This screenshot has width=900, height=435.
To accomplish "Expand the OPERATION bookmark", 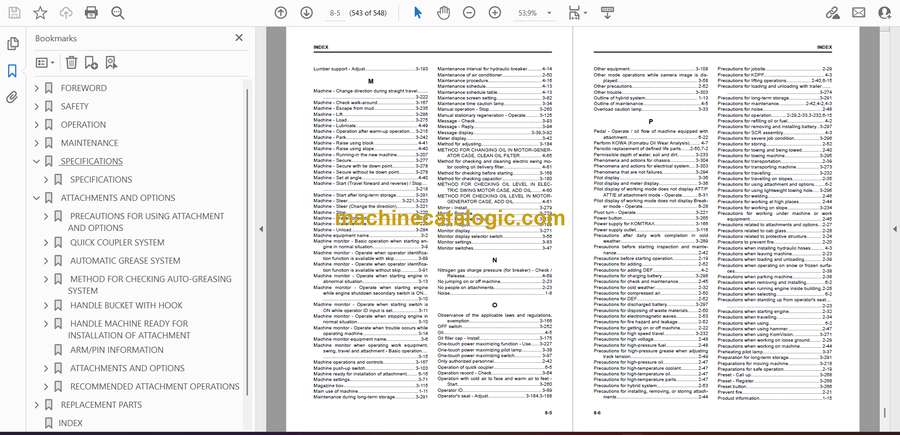I will pos(37,125).
